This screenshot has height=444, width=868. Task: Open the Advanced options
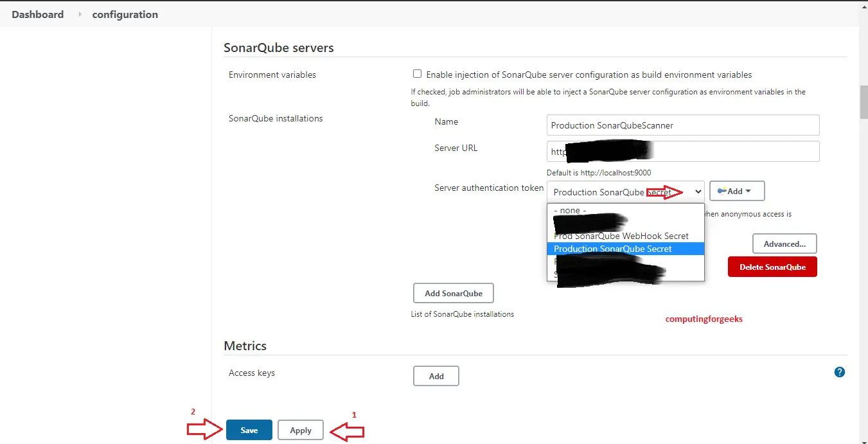(x=784, y=244)
